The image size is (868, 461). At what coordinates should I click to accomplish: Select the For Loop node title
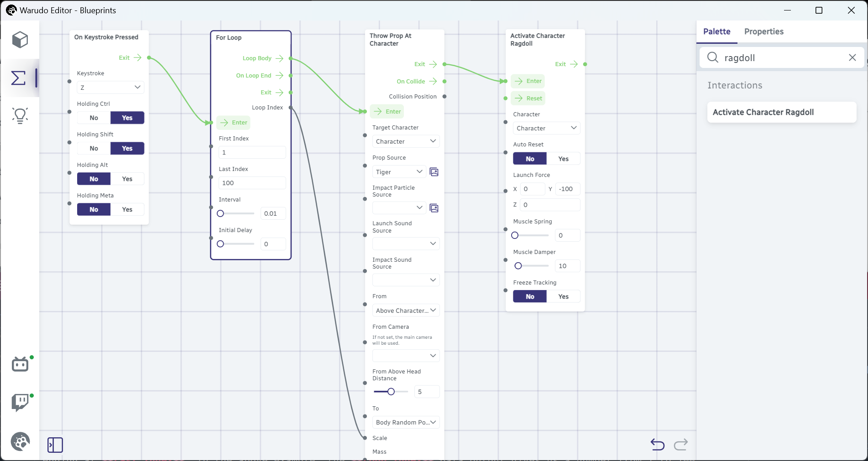pyautogui.click(x=229, y=37)
